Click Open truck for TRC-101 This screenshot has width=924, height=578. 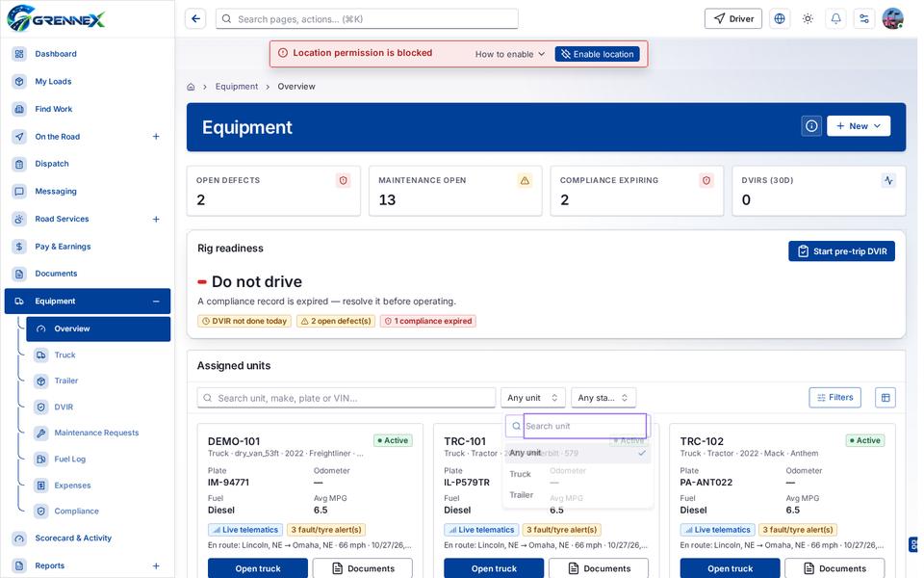(x=494, y=568)
